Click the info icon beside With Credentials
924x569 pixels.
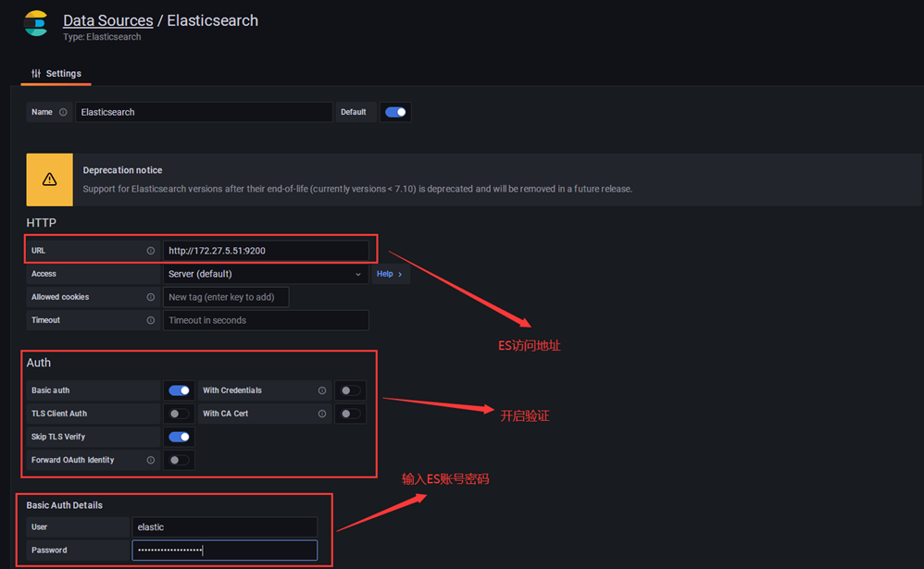(x=322, y=390)
